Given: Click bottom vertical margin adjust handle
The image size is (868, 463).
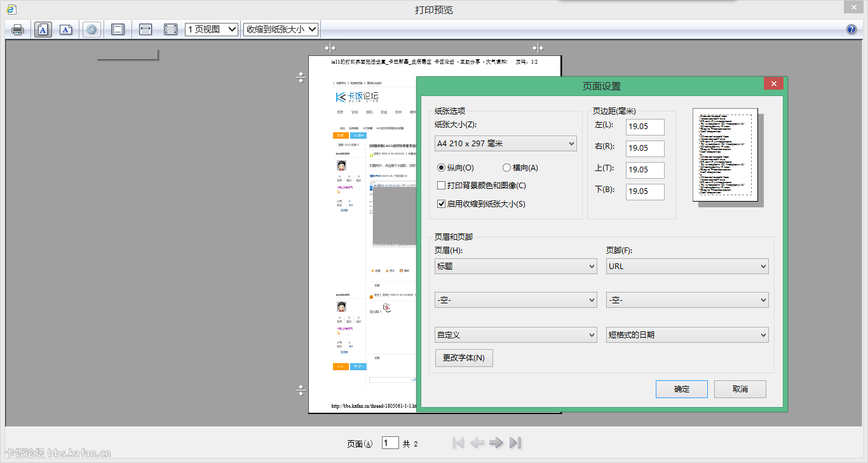Looking at the screenshot, I should point(301,390).
